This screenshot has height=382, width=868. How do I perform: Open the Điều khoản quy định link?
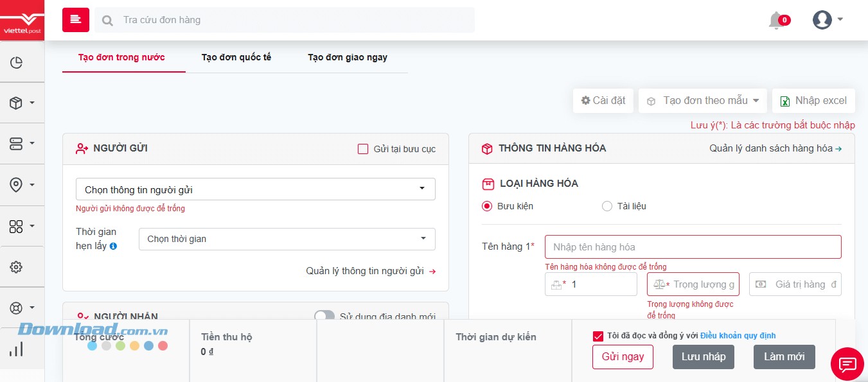click(738, 335)
